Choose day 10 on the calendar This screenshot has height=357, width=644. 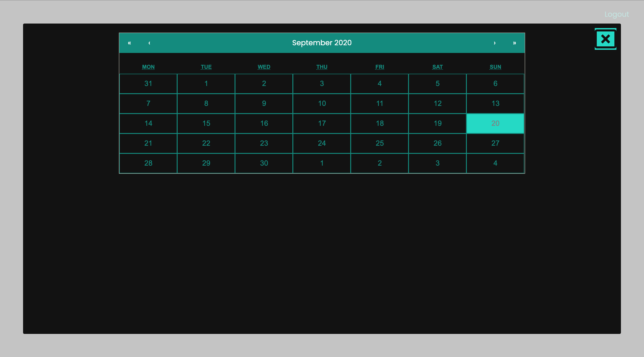tap(322, 103)
